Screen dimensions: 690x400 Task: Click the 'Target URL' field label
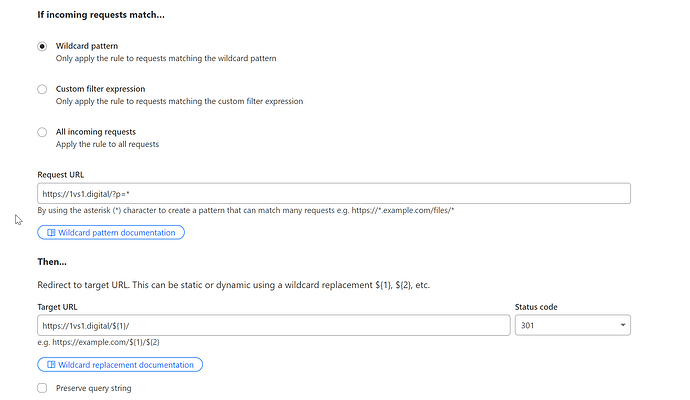[58, 306]
